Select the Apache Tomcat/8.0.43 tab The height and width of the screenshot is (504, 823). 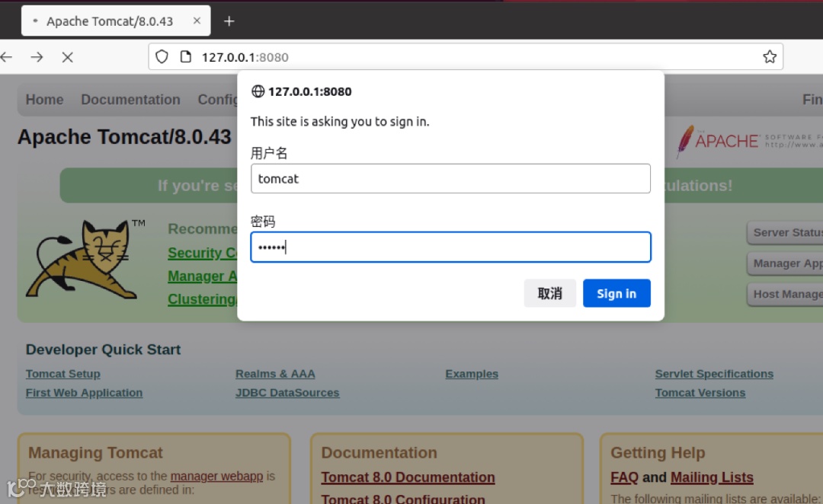point(116,21)
